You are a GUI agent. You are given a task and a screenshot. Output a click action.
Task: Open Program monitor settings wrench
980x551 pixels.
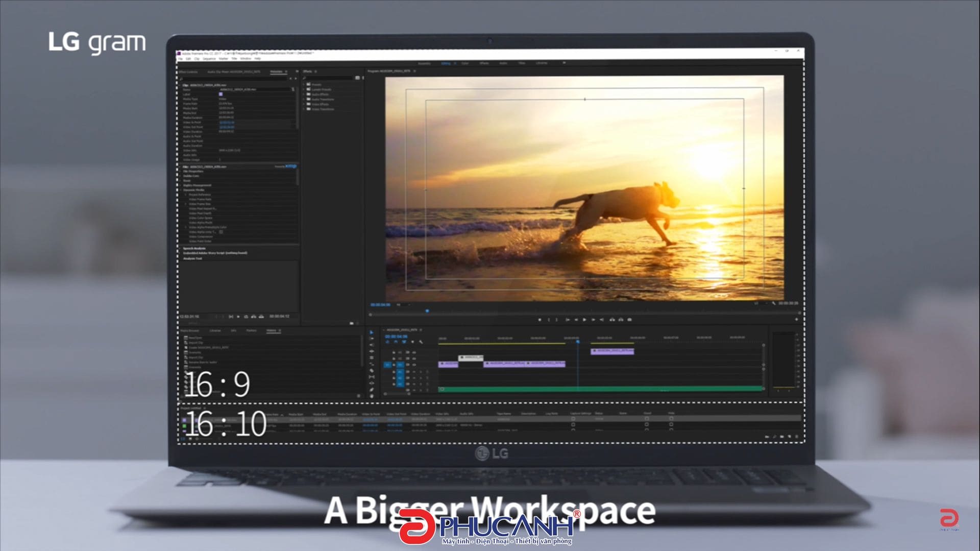point(774,303)
